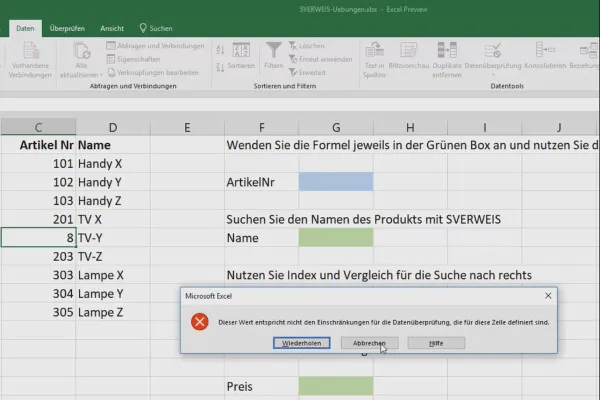Open the Sortieren dialog
600x400 pixels.
click(241, 56)
